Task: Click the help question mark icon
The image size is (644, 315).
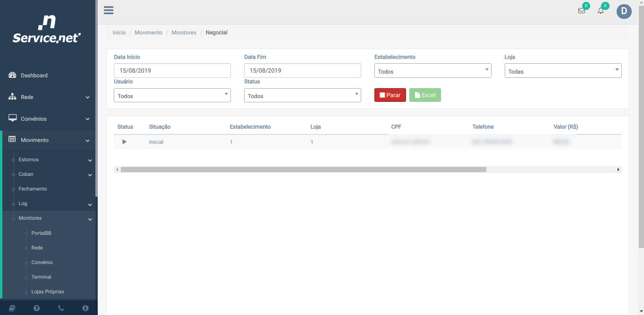Action: point(37,308)
